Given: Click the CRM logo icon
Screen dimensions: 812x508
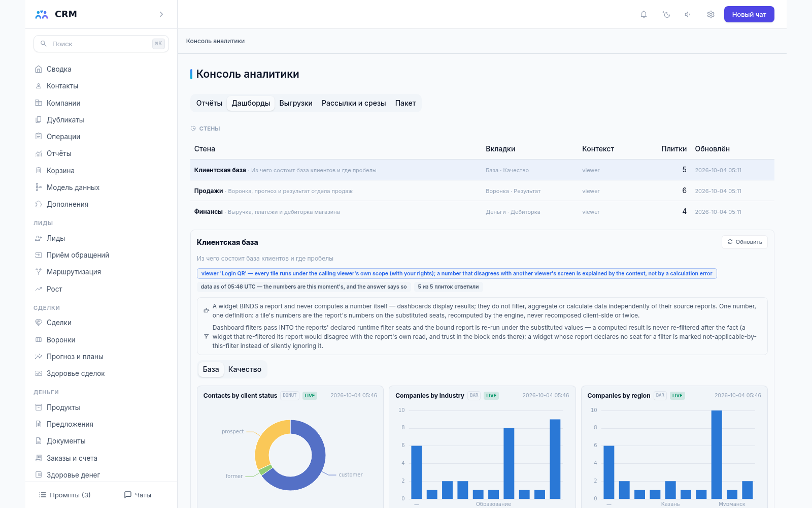Looking at the screenshot, I should click(x=42, y=14).
